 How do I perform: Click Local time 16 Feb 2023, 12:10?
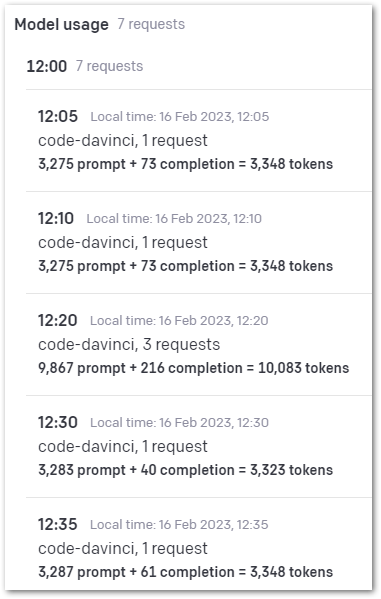pos(174,219)
